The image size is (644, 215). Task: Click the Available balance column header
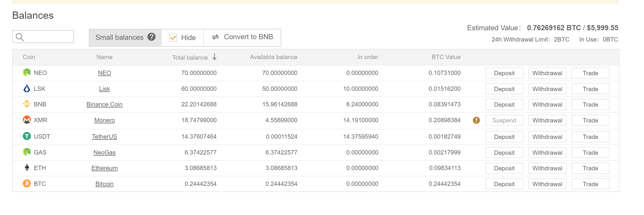pyautogui.click(x=274, y=57)
